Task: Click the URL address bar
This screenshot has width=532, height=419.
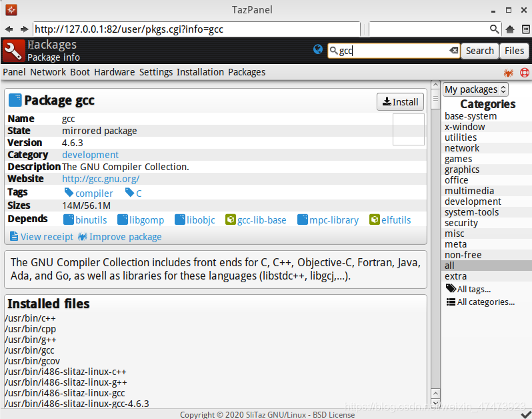Action: (x=197, y=29)
